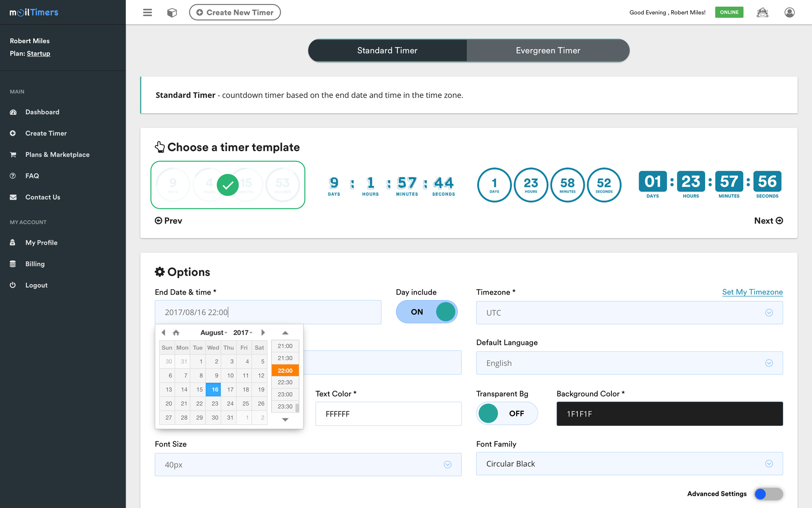Image resolution: width=812 pixels, height=508 pixels.
Task: Open the user account avatar icon
Action: pyautogui.click(x=789, y=13)
